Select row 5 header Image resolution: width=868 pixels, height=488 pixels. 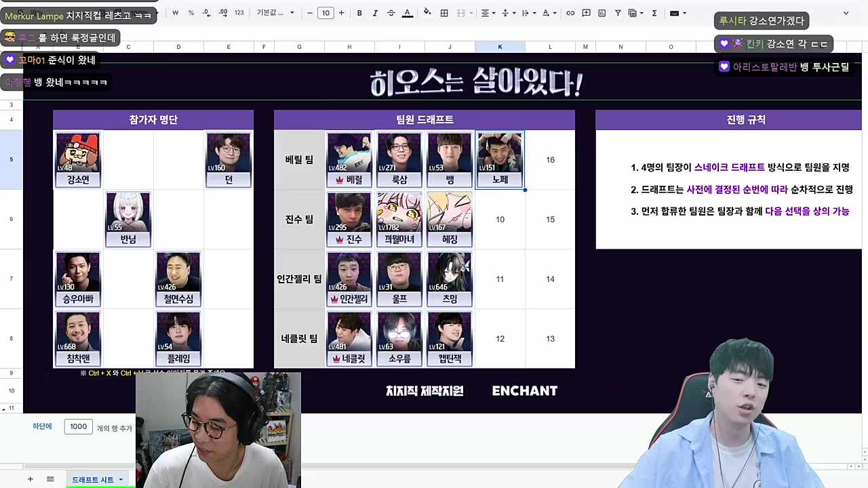pos(12,160)
